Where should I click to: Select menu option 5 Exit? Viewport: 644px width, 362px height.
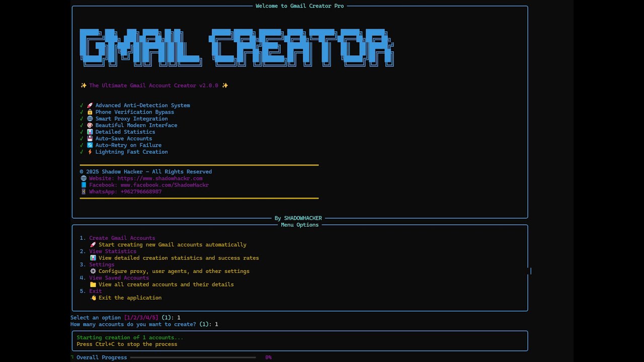click(x=96, y=291)
